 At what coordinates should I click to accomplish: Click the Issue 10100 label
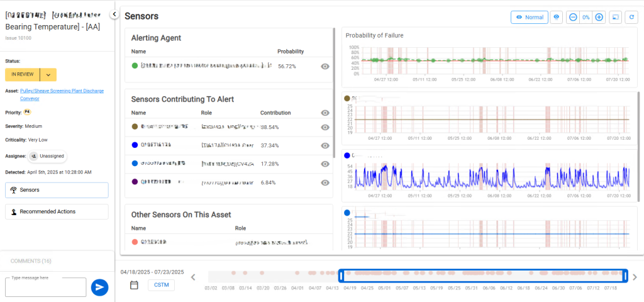pos(18,38)
